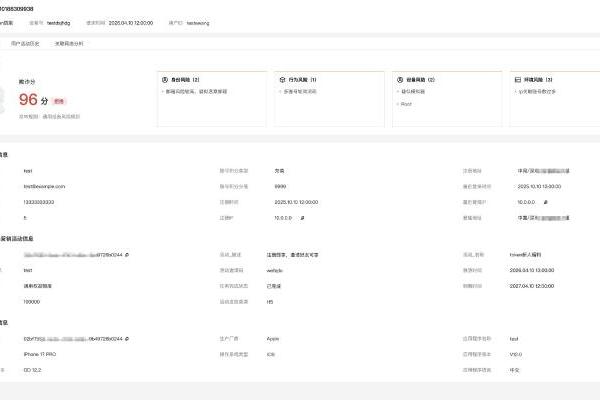
Task: Select the device model iPhone 17 PRO
Action: [x=40, y=354]
